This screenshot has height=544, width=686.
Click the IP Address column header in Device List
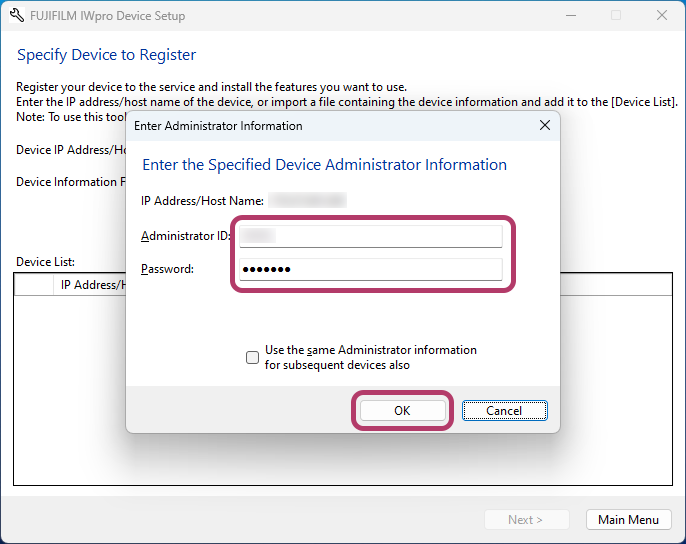coord(92,285)
